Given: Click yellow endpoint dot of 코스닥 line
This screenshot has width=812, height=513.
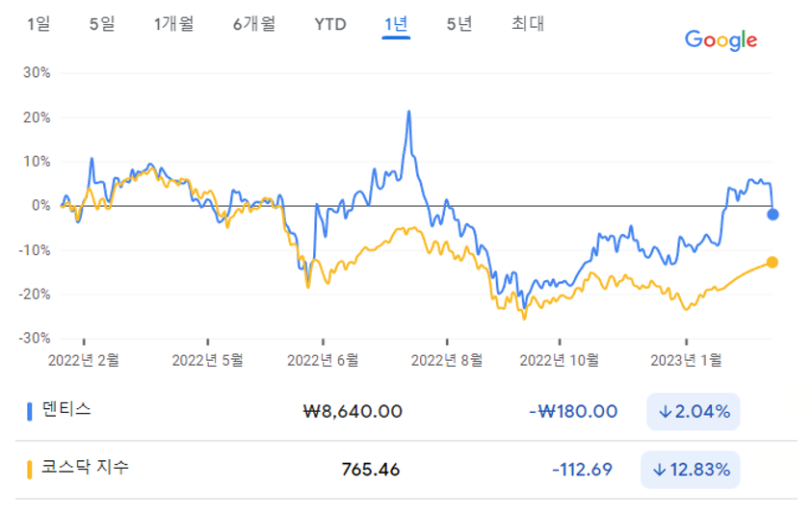Looking at the screenshot, I should (773, 262).
